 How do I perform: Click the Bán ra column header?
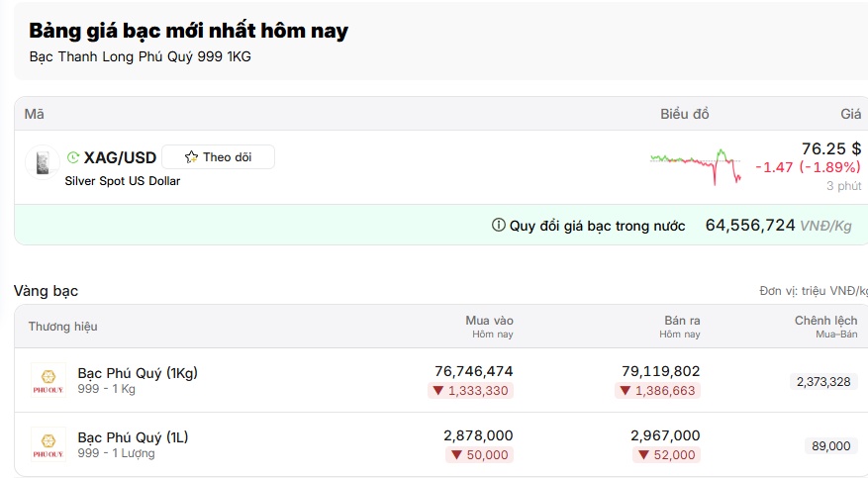point(682,321)
